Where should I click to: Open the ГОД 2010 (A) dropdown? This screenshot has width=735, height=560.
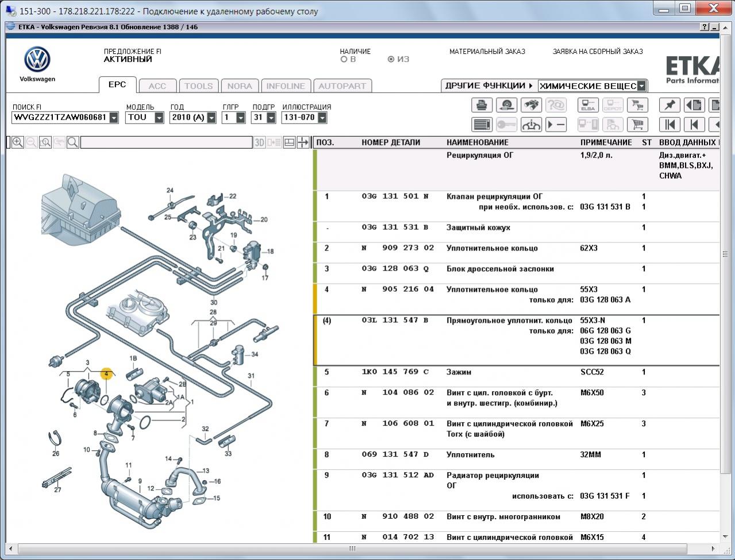[211, 118]
